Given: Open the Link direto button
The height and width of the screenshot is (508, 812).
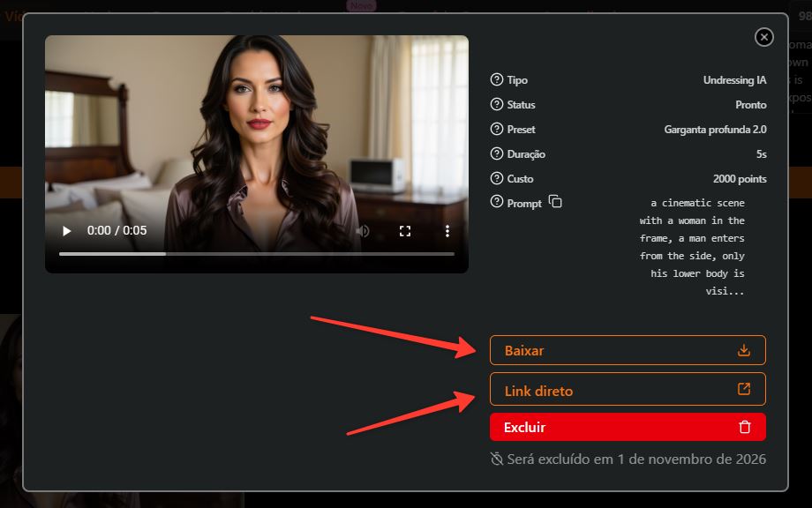Looking at the screenshot, I should [628, 389].
